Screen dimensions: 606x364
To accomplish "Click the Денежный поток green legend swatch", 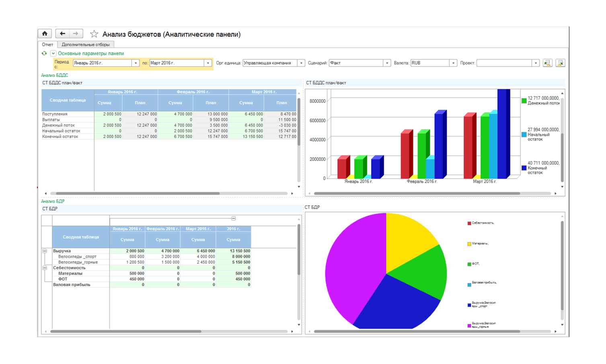I will tap(524, 101).
